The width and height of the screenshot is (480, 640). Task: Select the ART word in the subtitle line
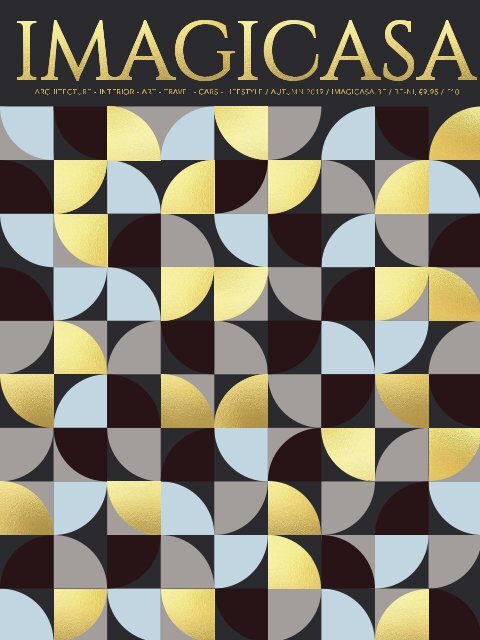click(147, 92)
